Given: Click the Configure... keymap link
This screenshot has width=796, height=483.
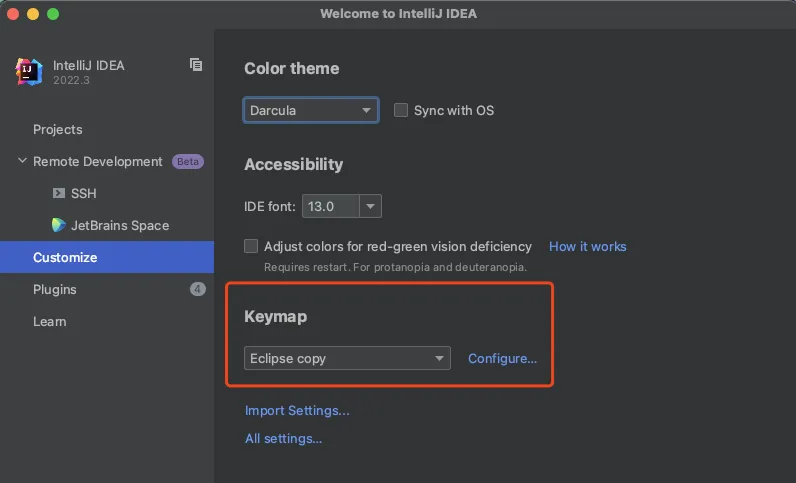Looking at the screenshot, I should tap(502, 358).
